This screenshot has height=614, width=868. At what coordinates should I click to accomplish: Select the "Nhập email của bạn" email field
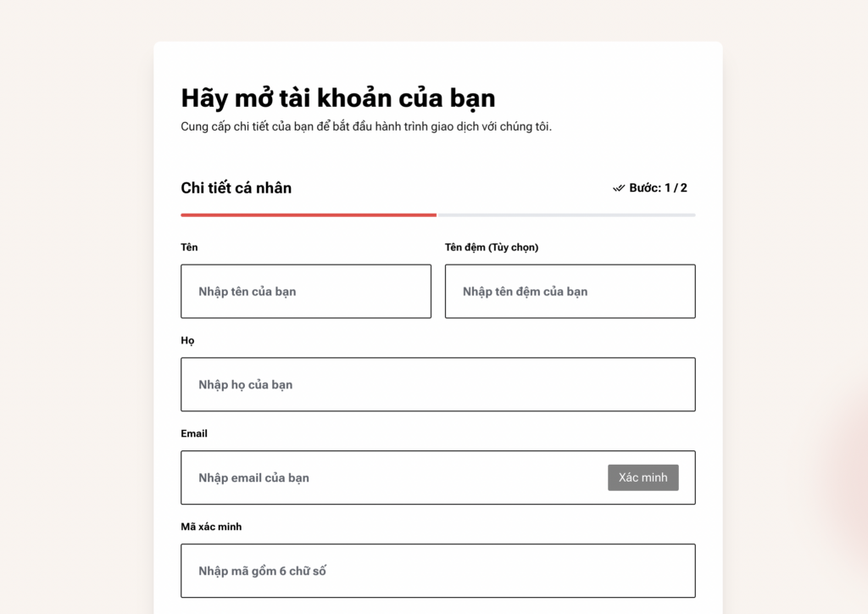click(x=356, y=477)
